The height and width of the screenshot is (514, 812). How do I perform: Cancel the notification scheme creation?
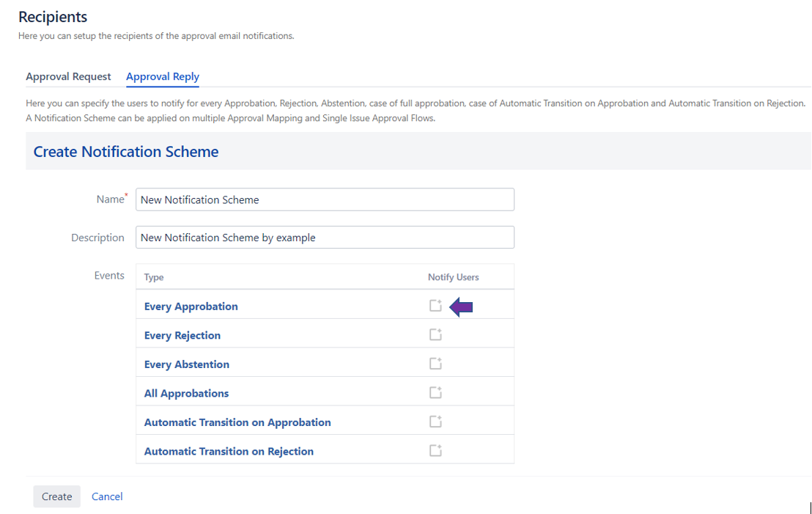tap(107, 496)
